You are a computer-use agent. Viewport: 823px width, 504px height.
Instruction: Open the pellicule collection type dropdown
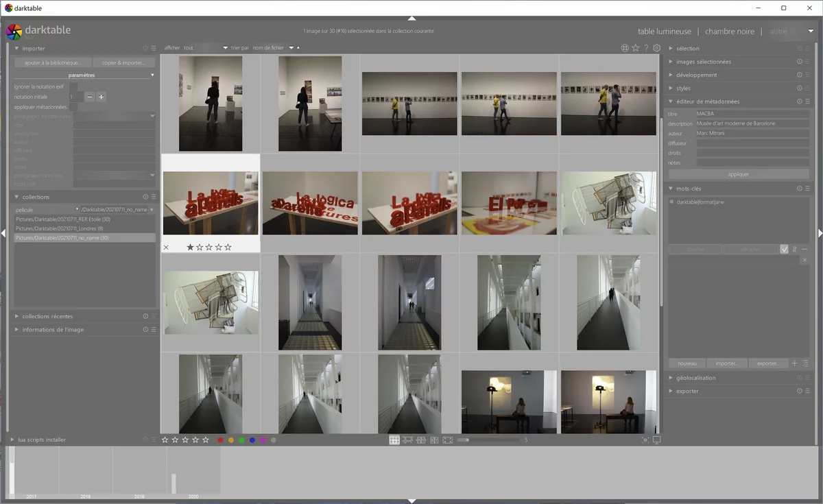click(x=47, y=210)
